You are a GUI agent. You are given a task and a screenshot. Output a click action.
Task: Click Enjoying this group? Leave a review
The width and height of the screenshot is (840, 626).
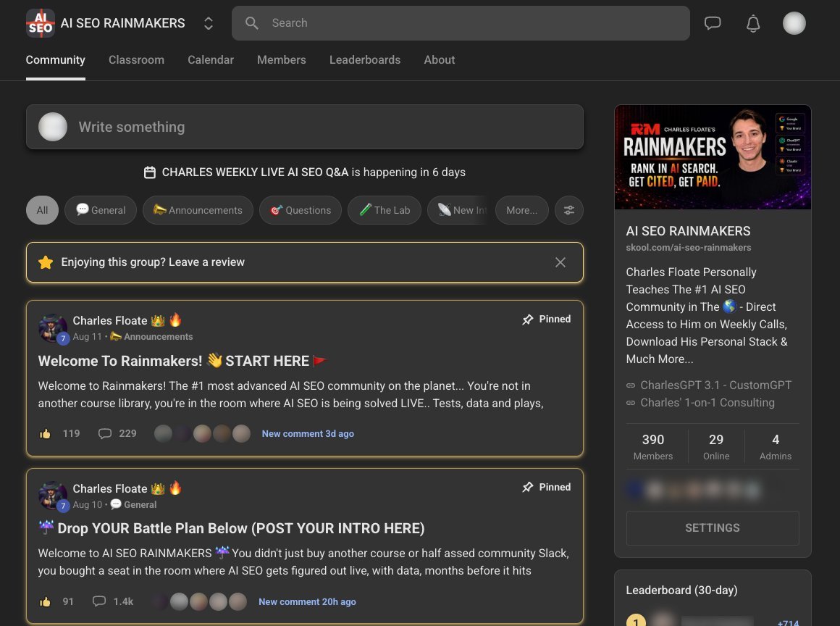(x=153, y=262)
